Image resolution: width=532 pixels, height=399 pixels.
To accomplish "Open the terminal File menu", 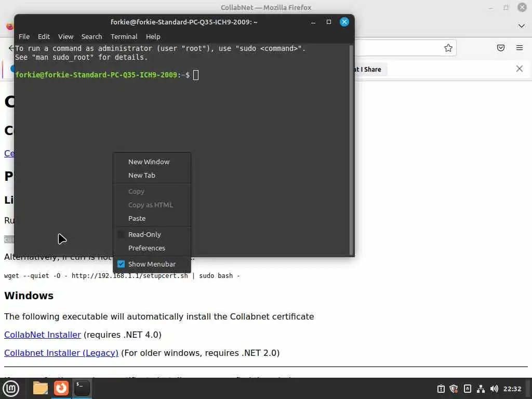I will point(24,37).
